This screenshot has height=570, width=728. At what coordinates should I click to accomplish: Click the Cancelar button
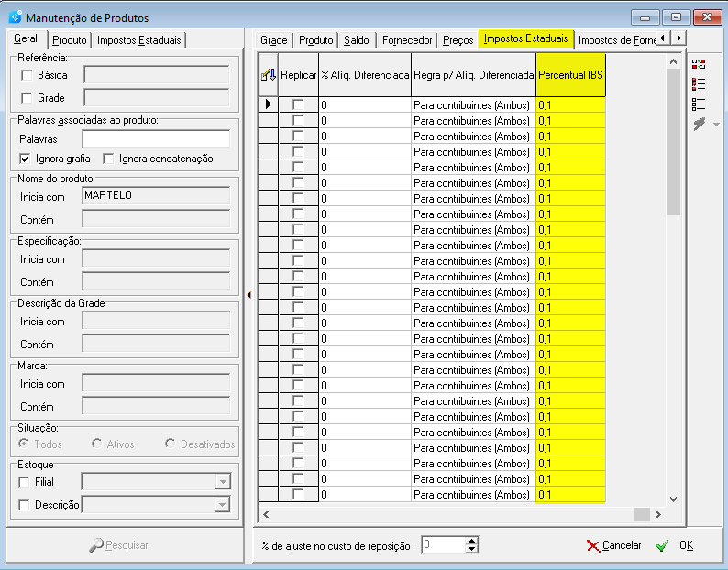point(613,545)
